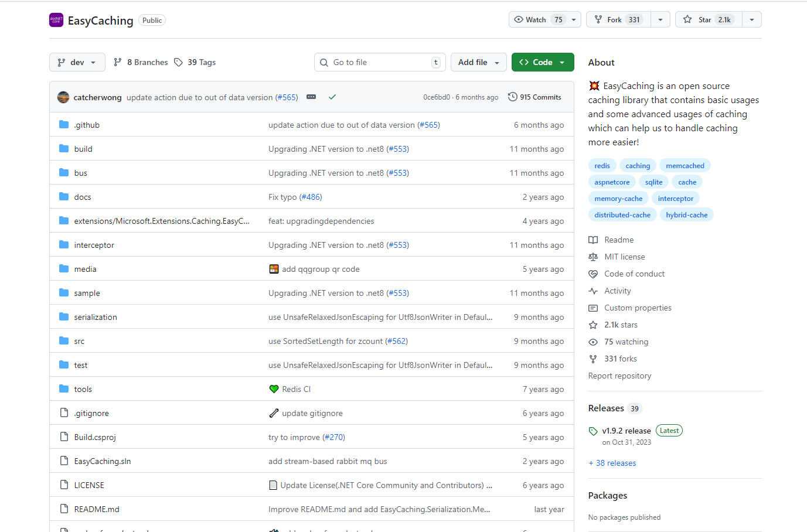This screenshot has width=807, height=532.
Task: Select the sqlite topic tag
Action: tap(654, 182)
